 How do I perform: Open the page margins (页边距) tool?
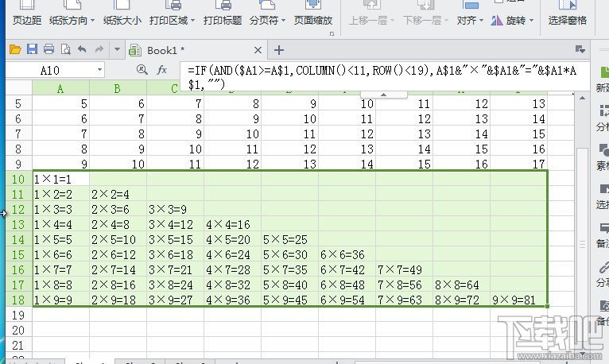(26, 14)
